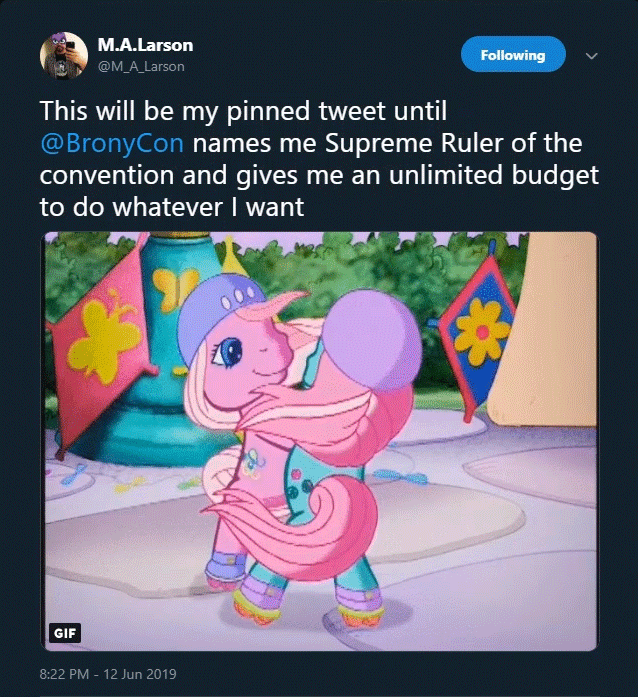The width and height of the screenshot is (638, 697).
Task: Open the @BronyCon mention link
Action: [112, 143]
